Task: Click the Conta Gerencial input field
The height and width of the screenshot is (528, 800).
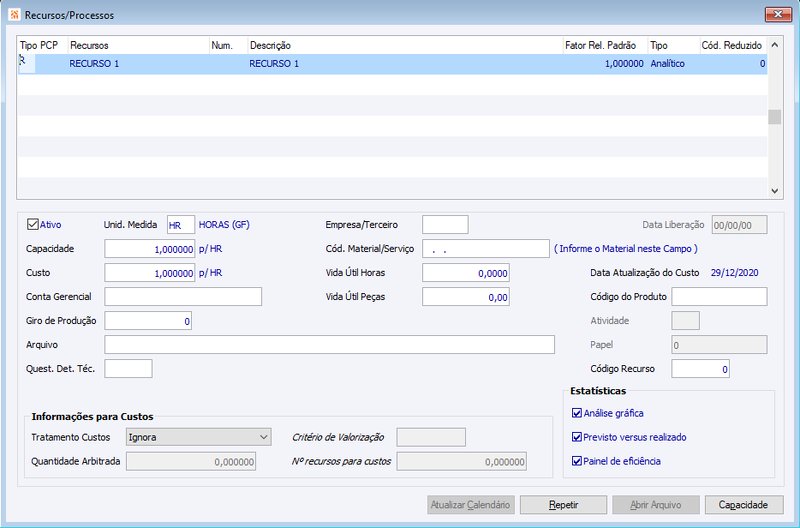Action: pyautogui.click(x=183, y=297)
